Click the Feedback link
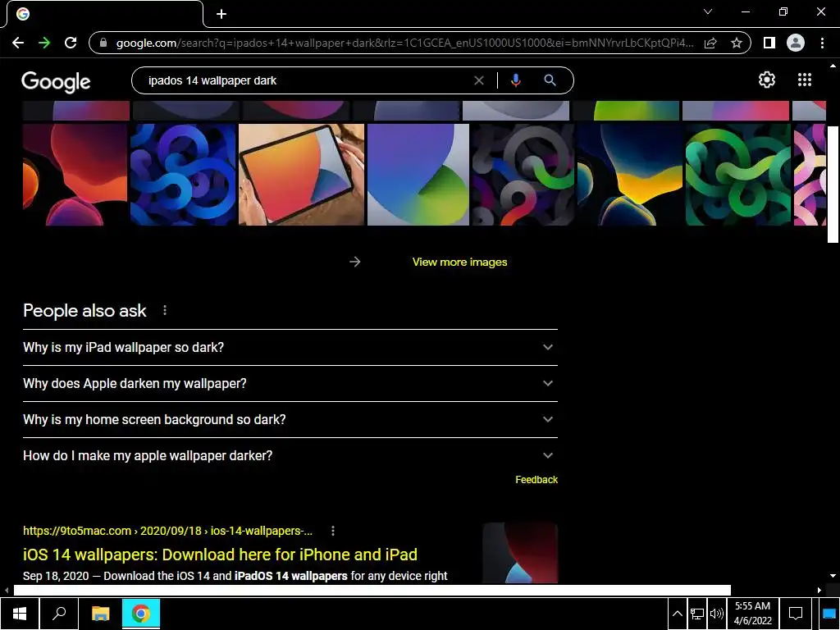Viewport: 840px width, 630px height. pyautogui.click(x=536, y=480)
